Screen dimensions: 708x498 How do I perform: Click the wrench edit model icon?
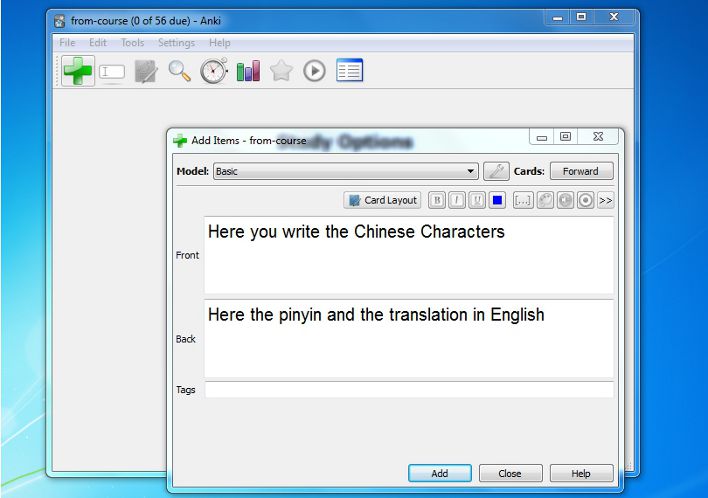coord(496,171)
